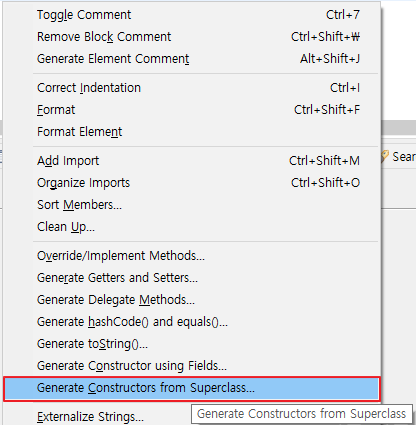Select Generate Delegate Methods
This screenshot has width=416, height=425.
192,300
